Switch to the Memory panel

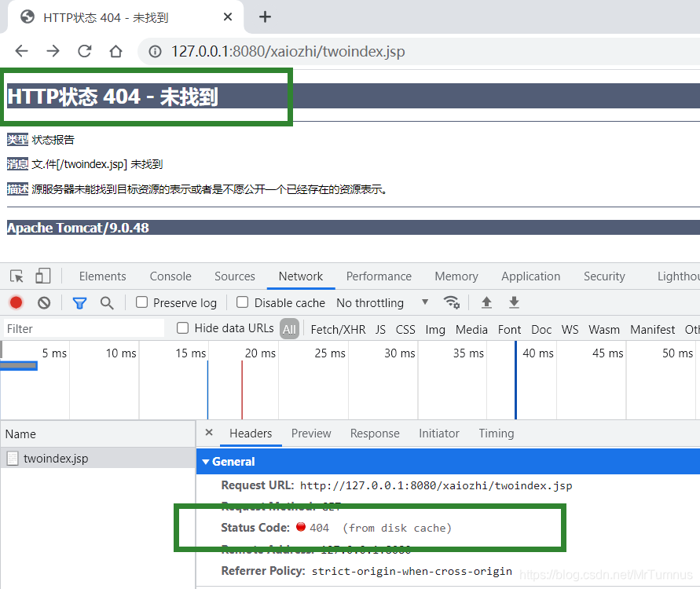click(456, 276)
